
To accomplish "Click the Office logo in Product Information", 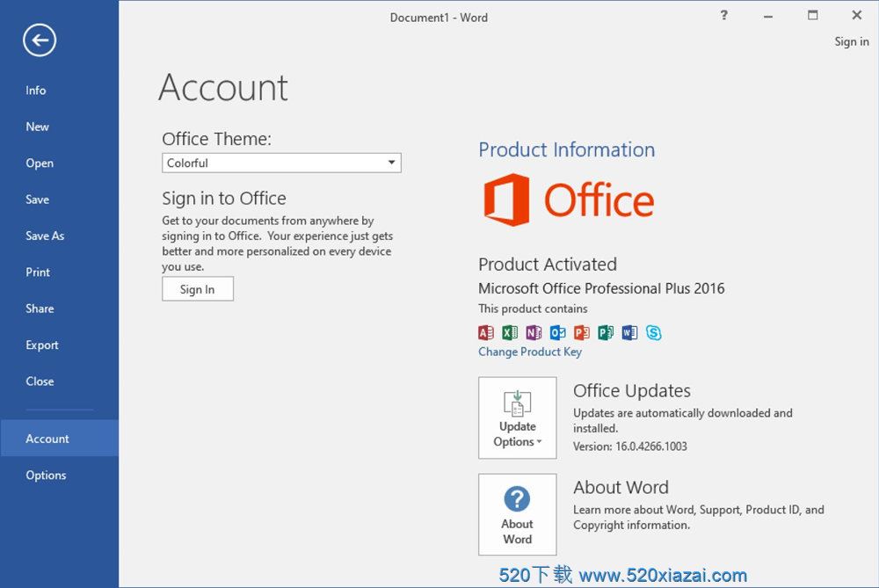I will (x=569, y=200).
